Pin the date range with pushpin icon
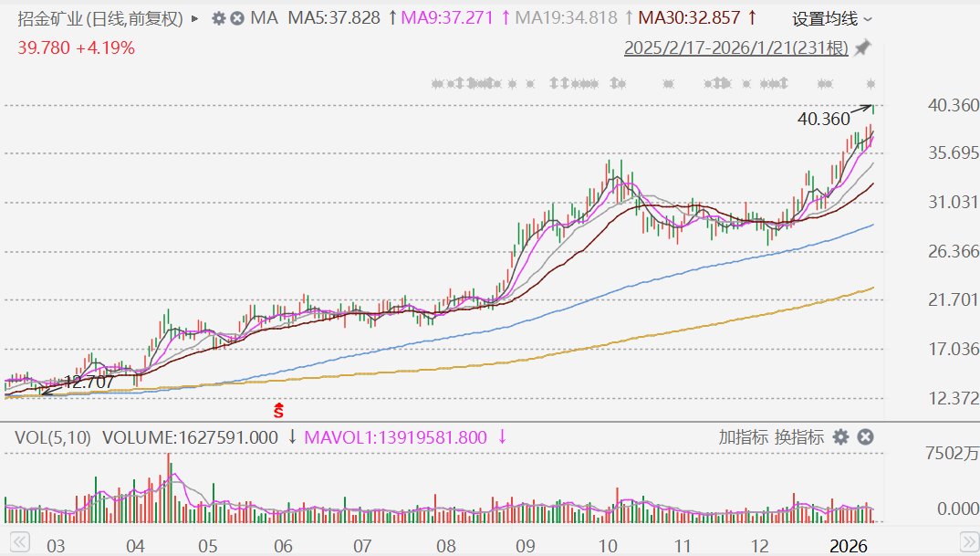The image size is (980, 556). [862, 47]
